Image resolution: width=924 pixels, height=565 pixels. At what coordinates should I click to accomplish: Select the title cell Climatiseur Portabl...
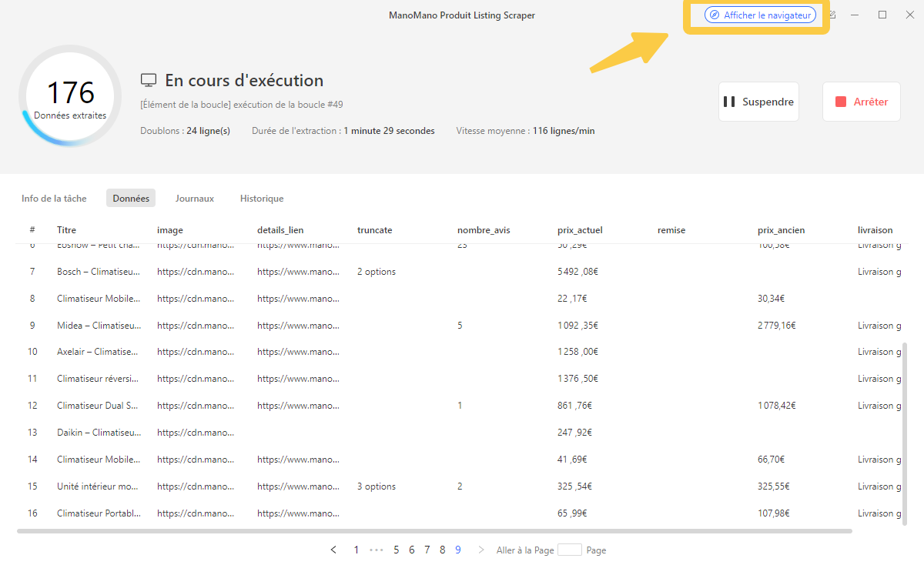pyautogui.click(x=99, y=513)
